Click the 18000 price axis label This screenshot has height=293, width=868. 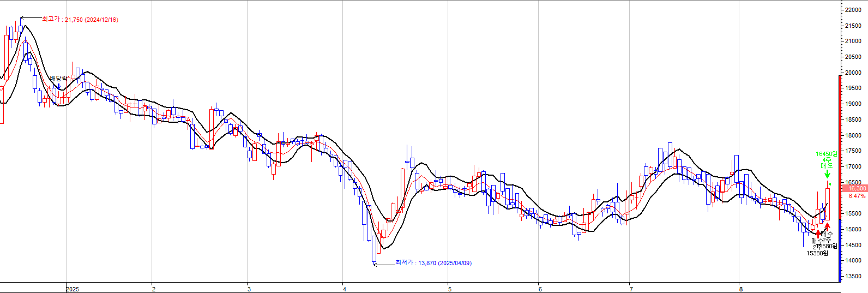coord(853,135)
